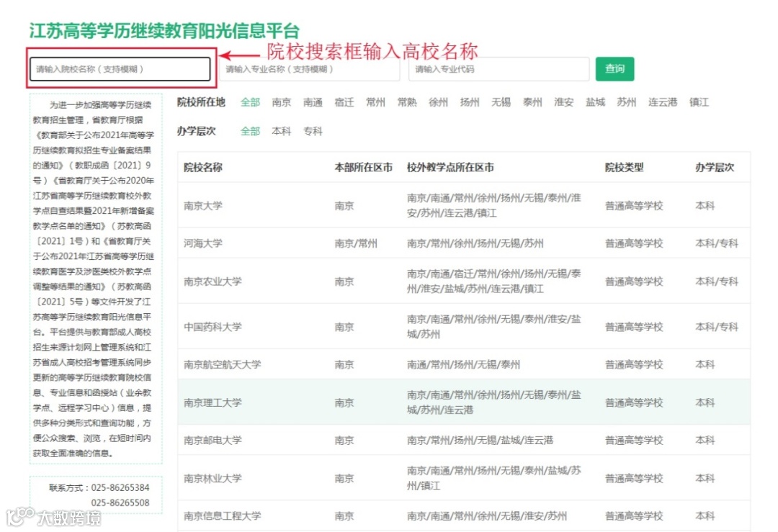
Task: Click the 校外教学点所在区市 column header
Action: [x=450, y=167]
